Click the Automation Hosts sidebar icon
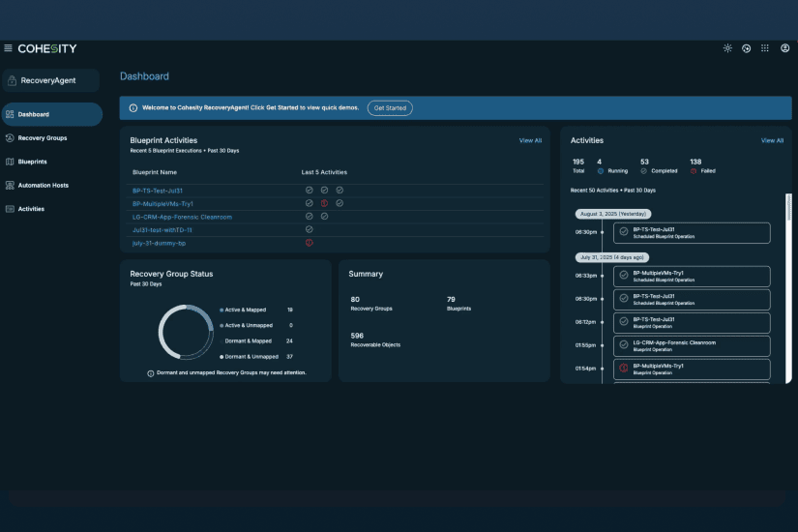This screenshot has height=532, width=798. (x=10, y=186)
